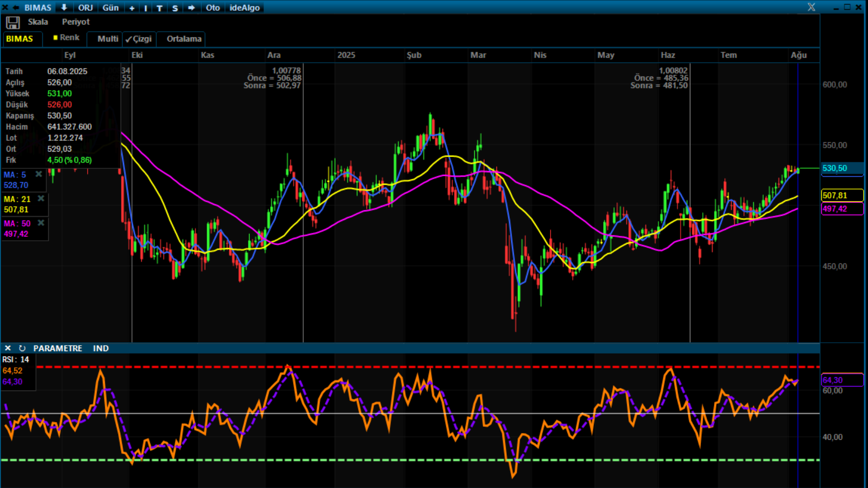Remove the MA 5 moving average
This screenshot has height=488, width=868.
[38, 174]
